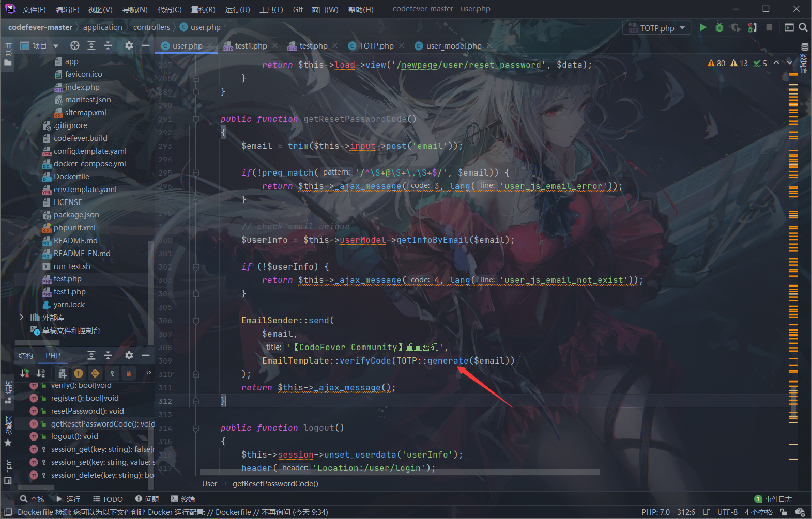Viewport: 812px width, 519px height.
Task: Hide the structure panel
Action: 146,355
